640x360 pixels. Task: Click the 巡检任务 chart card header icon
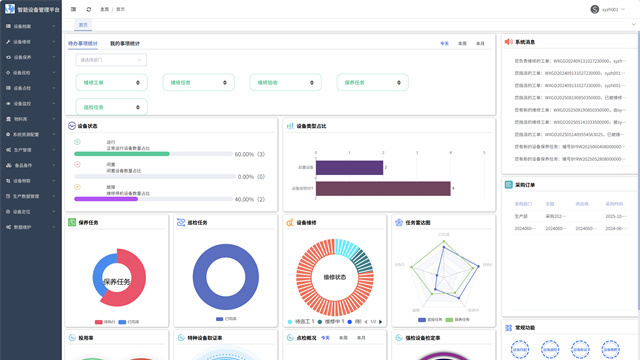click(181, 222)
